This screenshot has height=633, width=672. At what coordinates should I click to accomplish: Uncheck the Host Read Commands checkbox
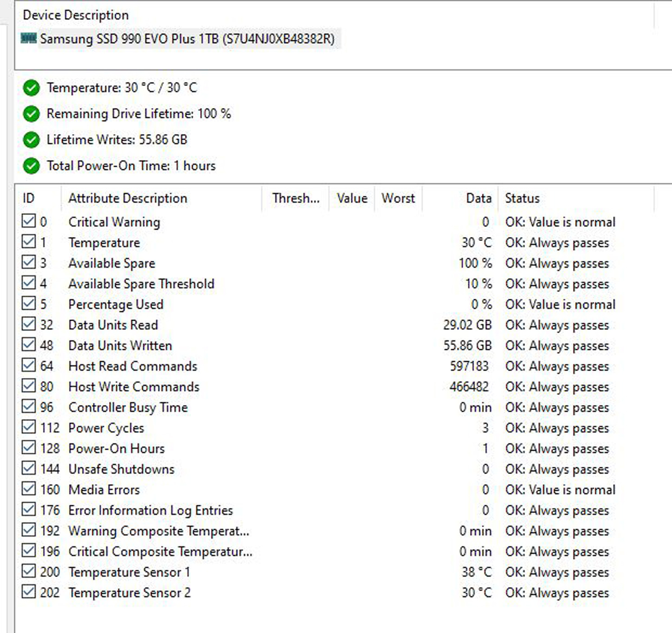tap(28, 365)
